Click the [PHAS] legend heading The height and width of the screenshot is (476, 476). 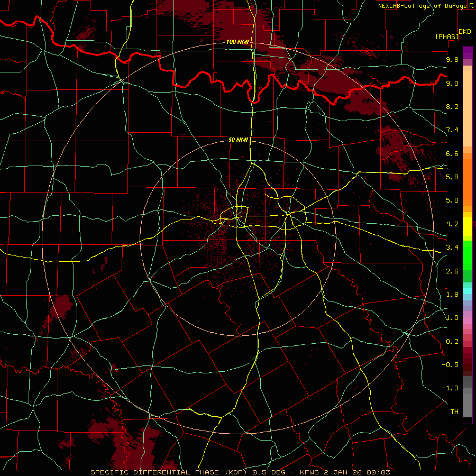447,37
